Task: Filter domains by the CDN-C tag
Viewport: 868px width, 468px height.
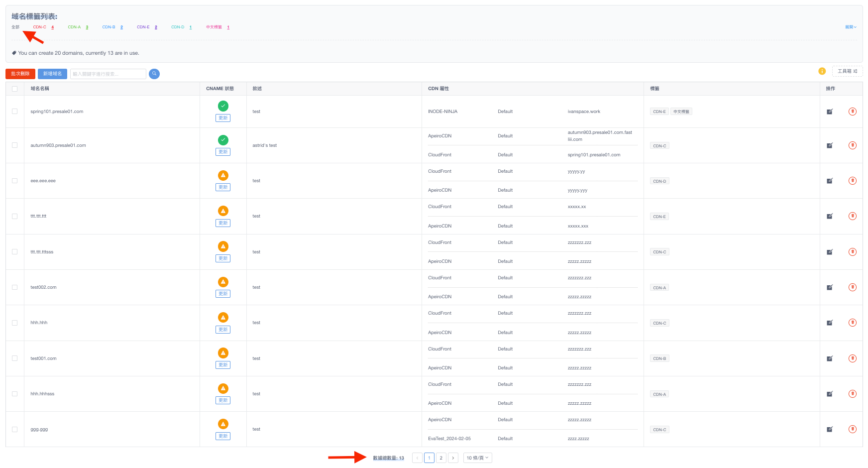Action: pyautogui.click(x=40, y=27)
